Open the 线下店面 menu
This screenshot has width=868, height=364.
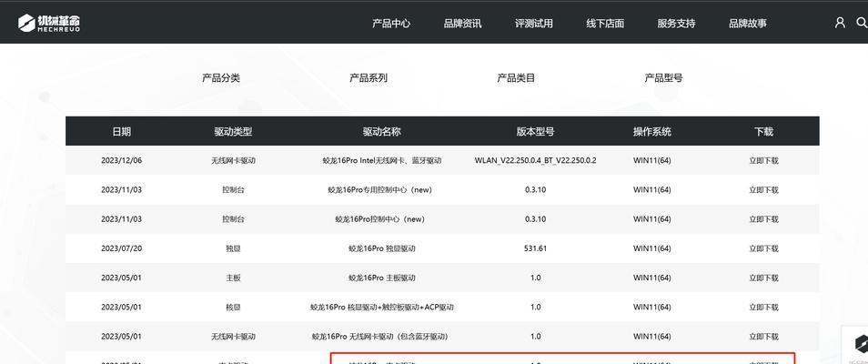[605, 24]
